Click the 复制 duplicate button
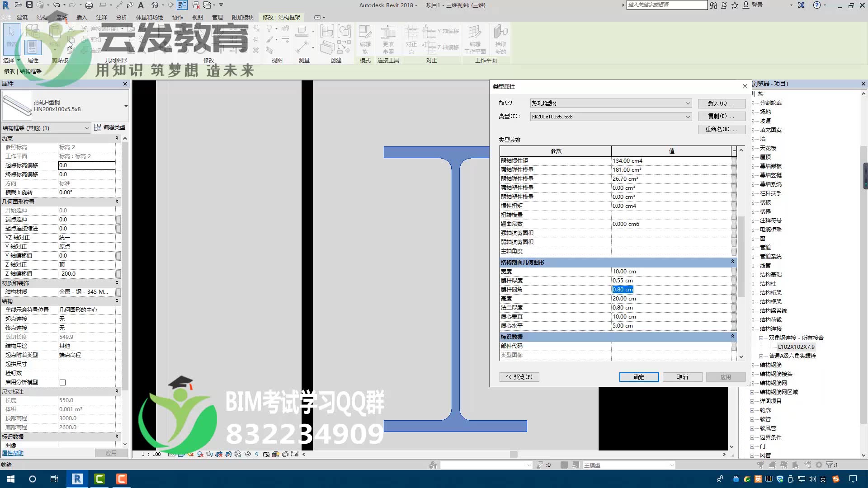 point(721,117)
